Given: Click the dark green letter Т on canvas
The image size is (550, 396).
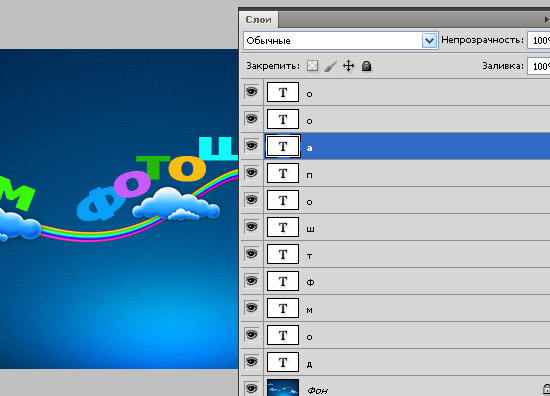Looking at the screenshot, I should pos(153,167).
